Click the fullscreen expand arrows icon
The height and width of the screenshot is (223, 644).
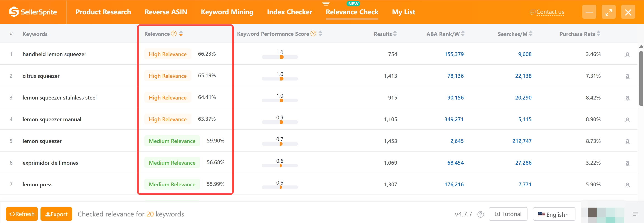608,12
